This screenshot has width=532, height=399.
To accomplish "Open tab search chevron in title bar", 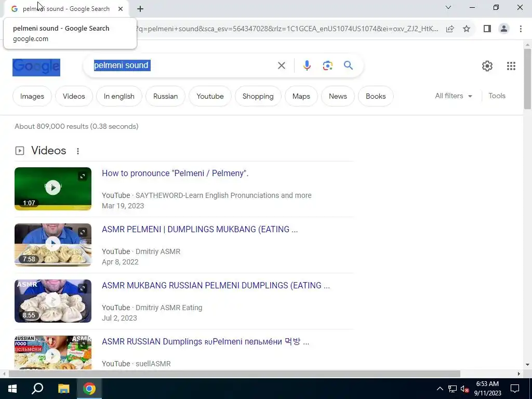I will click(448, 7).
